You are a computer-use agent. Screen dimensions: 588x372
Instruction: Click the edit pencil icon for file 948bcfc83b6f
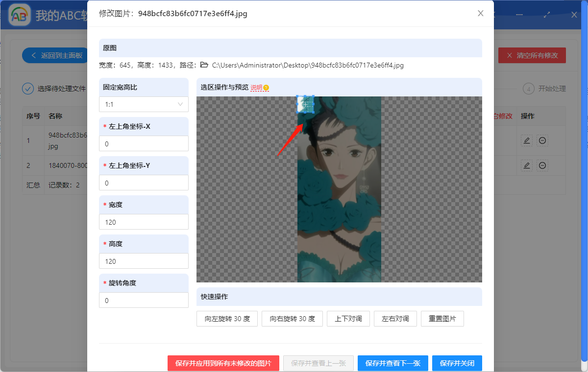click(526, 140)
